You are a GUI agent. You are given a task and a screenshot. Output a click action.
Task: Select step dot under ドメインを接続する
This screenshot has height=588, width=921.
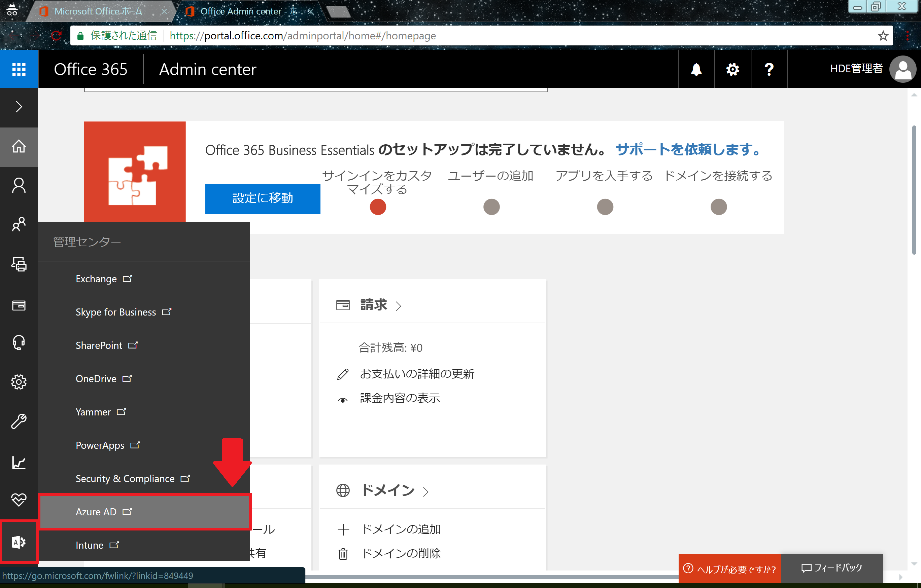click(x=719, y=207)
